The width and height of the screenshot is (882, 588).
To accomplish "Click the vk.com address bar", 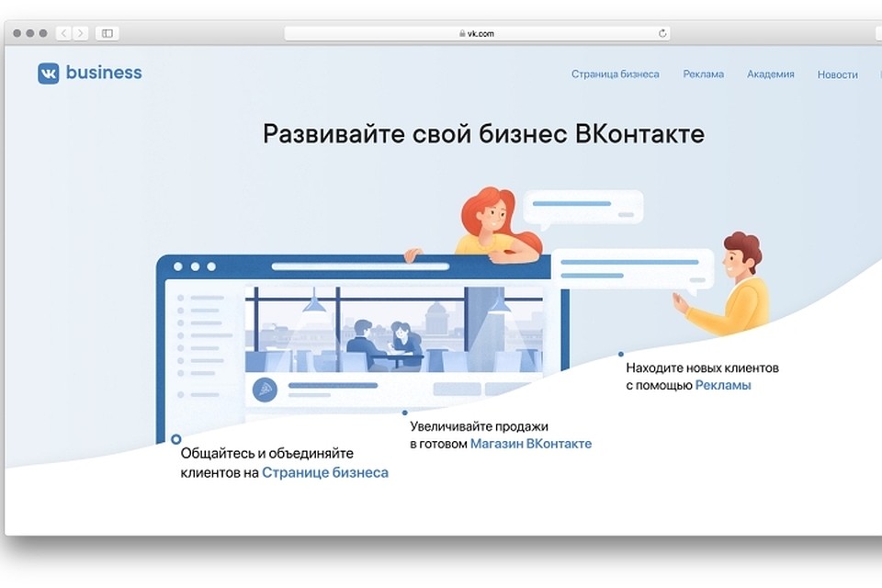I will [477, 33].
